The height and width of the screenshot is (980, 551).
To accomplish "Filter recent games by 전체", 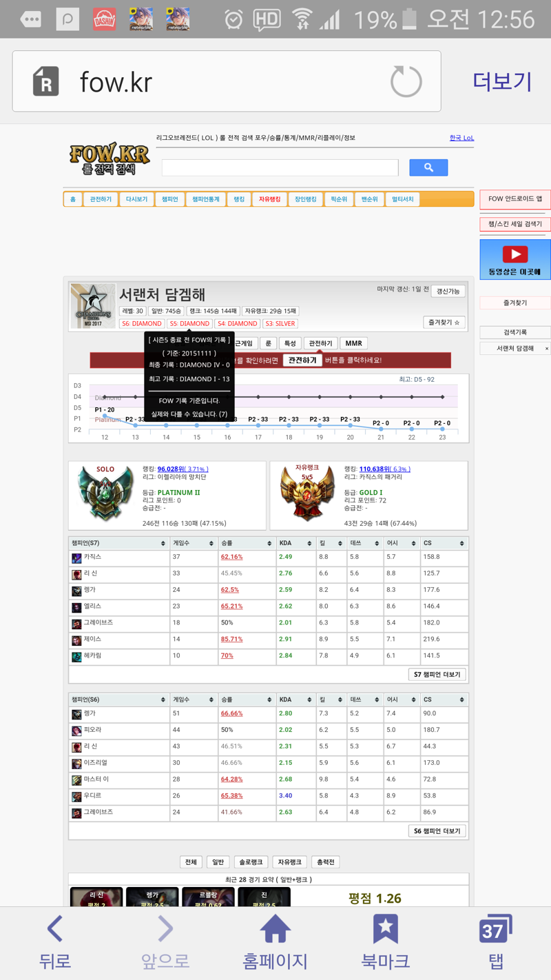I will (x=191, y=862).
